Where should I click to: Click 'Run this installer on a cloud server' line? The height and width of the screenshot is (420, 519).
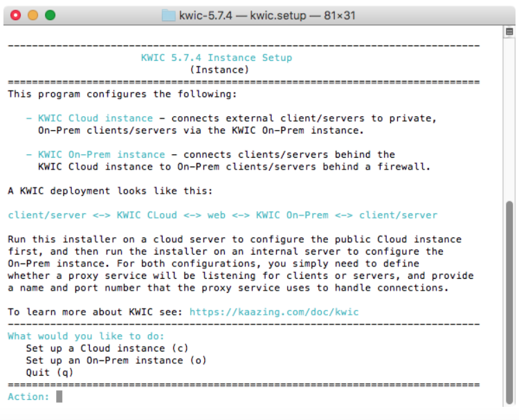[235, 239]
